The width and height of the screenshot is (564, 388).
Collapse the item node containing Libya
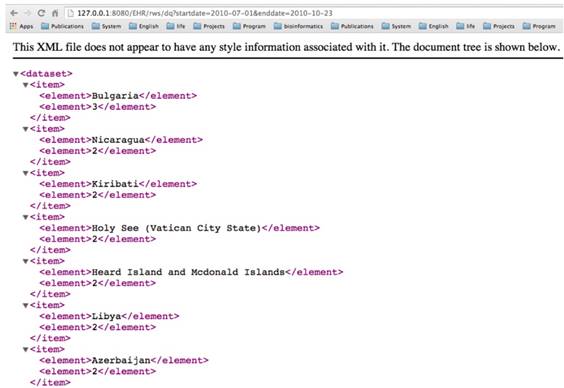coord(26,306)
